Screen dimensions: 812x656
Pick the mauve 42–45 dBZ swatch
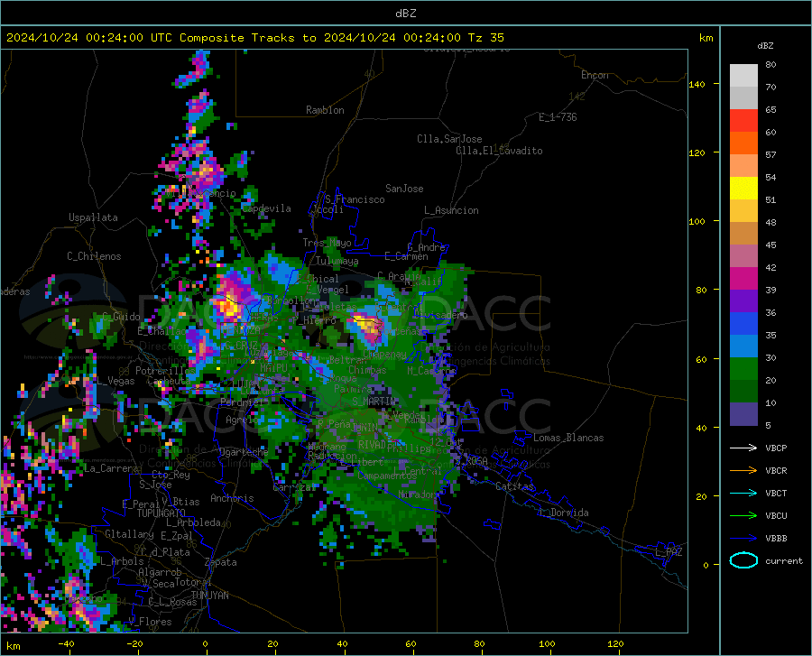743,256
